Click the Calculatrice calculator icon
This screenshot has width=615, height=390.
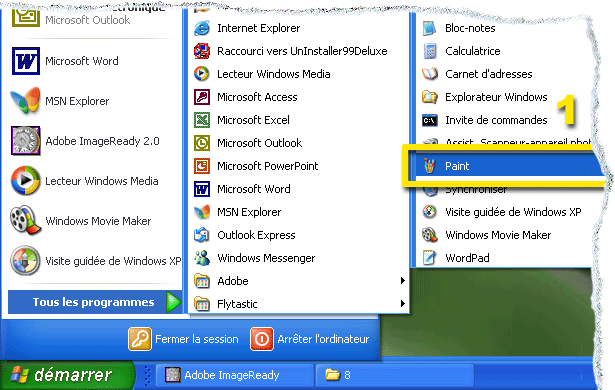click(x=429, y=51)
